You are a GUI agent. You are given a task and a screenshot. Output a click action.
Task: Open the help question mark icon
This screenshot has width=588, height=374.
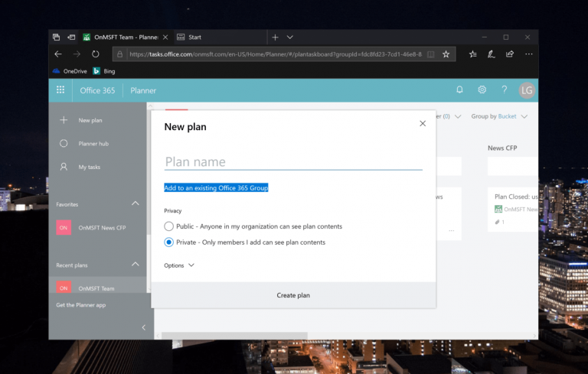click(x=505, y=90)
